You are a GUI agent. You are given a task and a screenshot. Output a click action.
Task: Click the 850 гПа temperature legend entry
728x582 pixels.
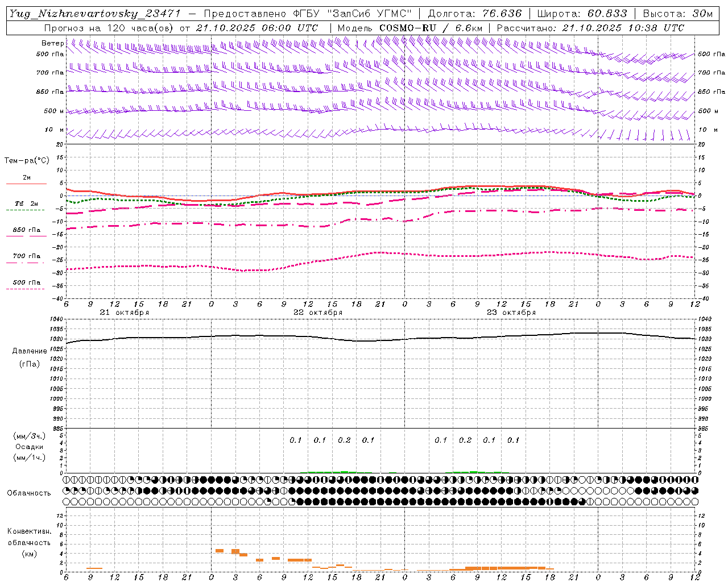(27, 230)
